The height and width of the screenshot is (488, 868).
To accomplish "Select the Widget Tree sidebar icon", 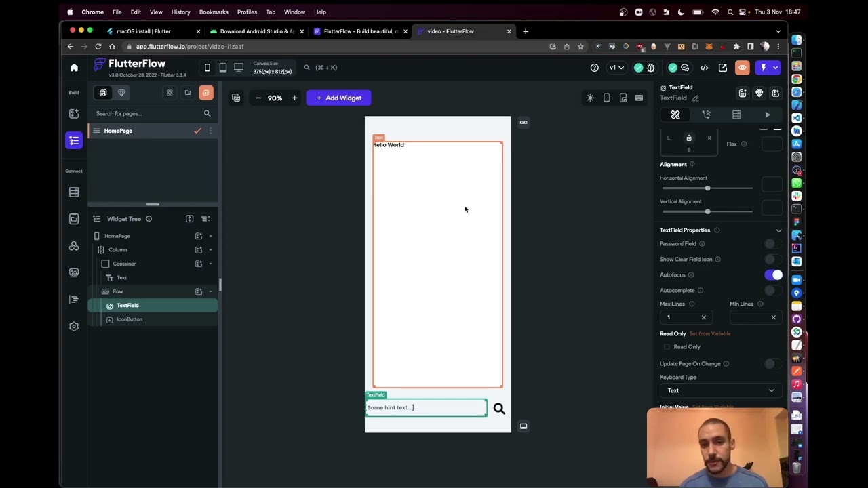I will tap(74, 140).
